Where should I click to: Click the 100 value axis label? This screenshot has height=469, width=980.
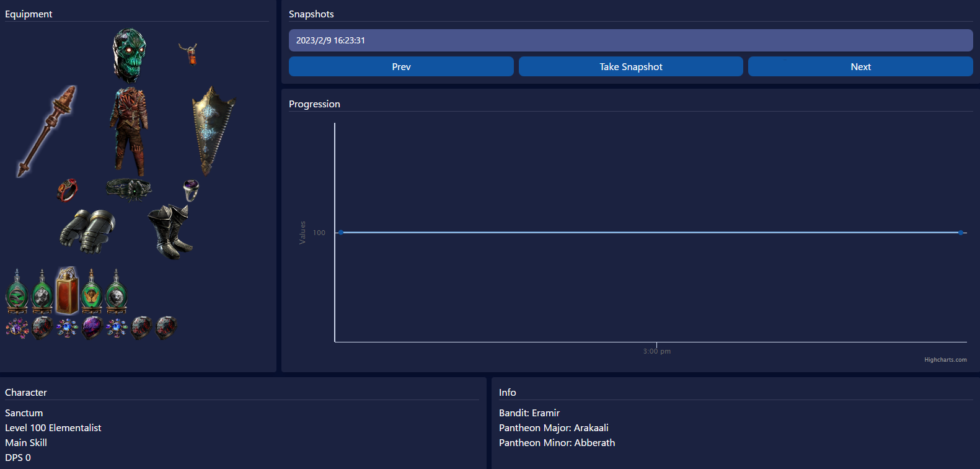coord(319,233)
